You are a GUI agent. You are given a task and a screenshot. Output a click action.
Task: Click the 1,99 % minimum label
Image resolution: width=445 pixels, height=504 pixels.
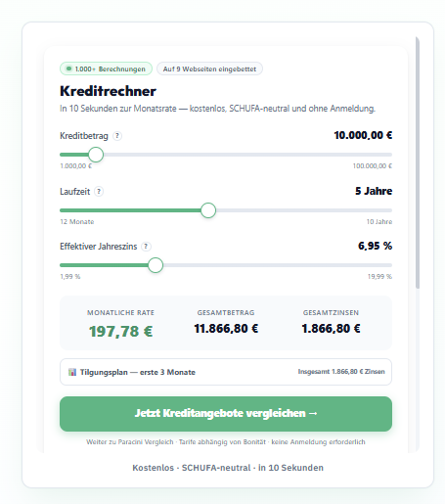70,277
